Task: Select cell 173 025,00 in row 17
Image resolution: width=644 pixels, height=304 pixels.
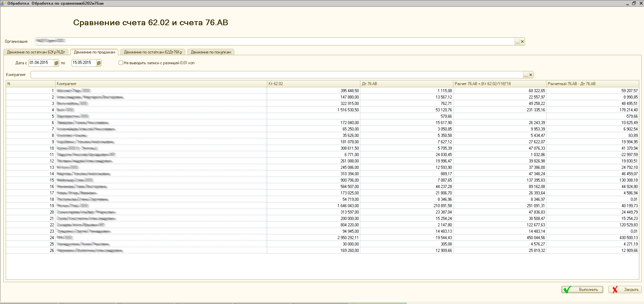Action: pyautogui.click(x=314, y=193)
